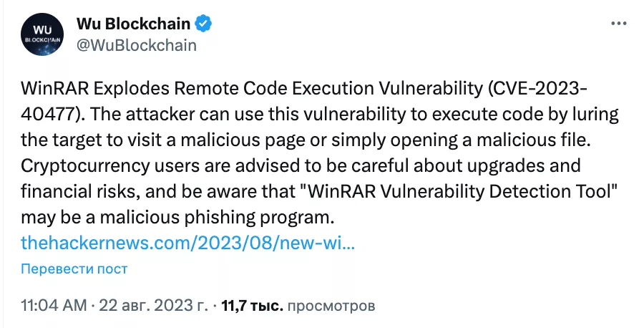Open the @WuBlockchain handle link

pos(136,44)
